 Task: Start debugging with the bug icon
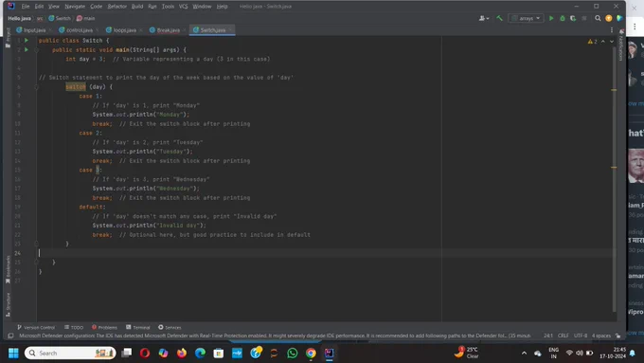click(563, 18)
